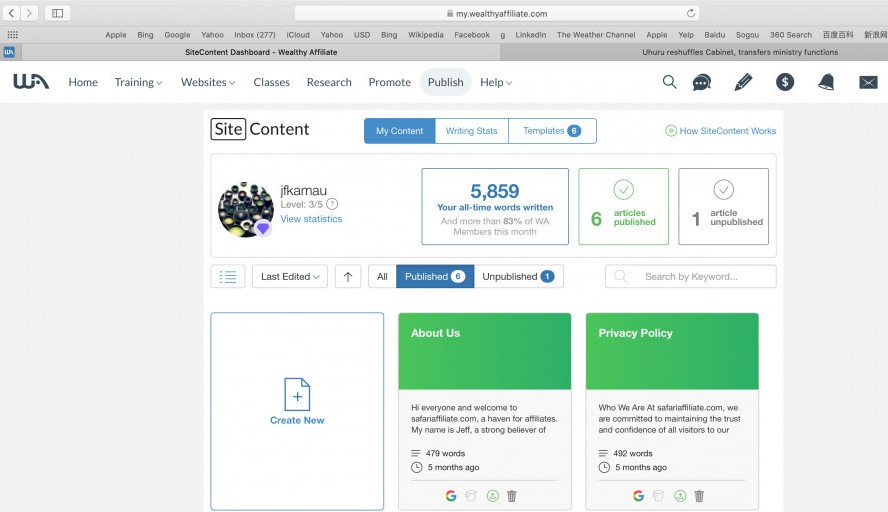This screenshot has width=888, height=512.
Task: Open the envelope messages icon
Action: (868, 83)
